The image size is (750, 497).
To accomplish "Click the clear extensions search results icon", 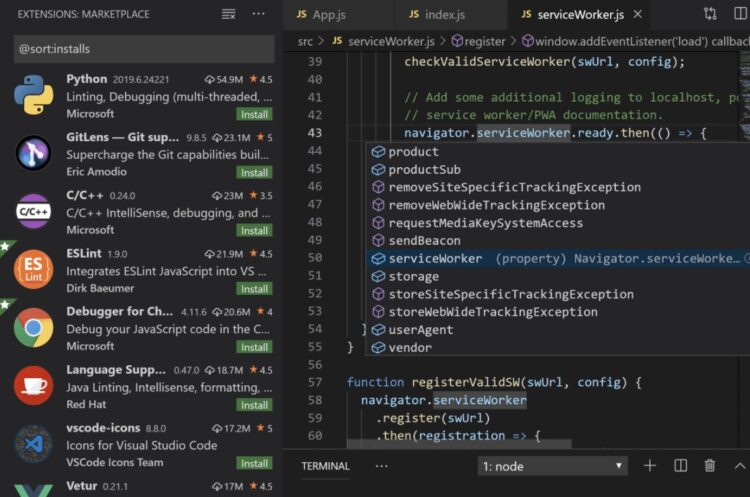I will coord(229,14).
